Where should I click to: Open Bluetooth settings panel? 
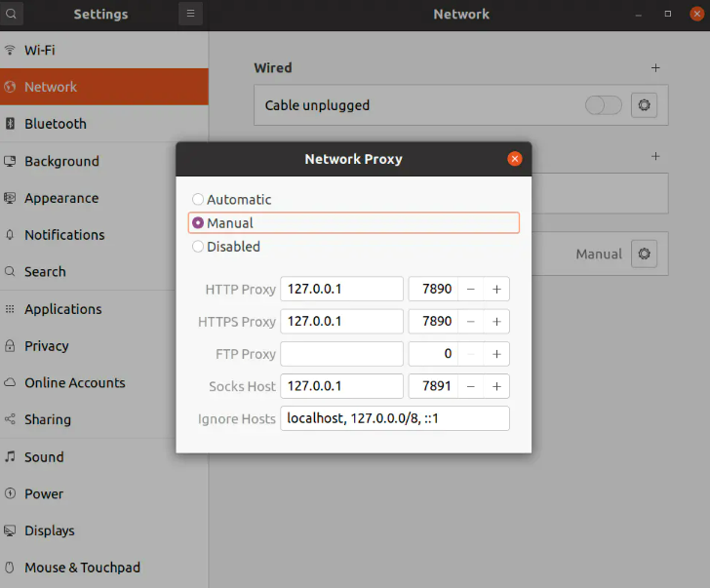pos(104,124)
